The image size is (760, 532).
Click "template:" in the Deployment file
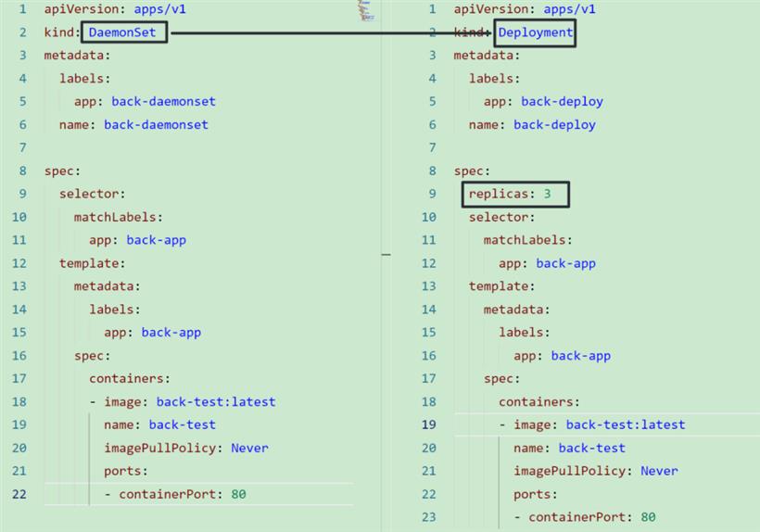pyautogui.click(x=501, y=286)
